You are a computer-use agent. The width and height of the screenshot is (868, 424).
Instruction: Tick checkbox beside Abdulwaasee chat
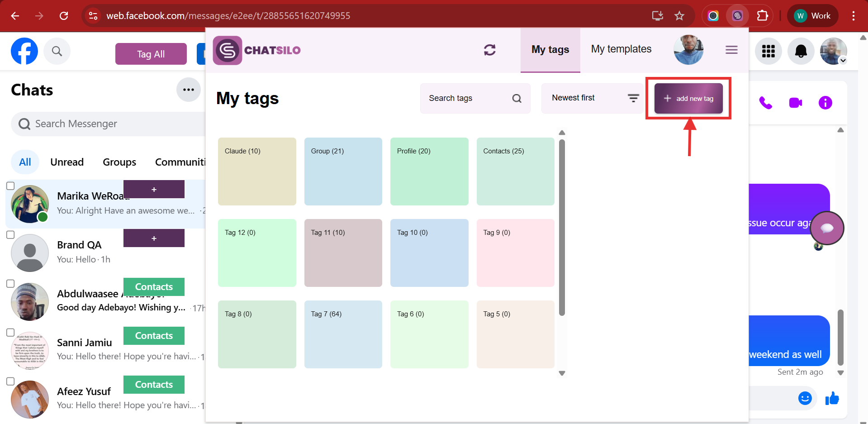coord(10,284)
